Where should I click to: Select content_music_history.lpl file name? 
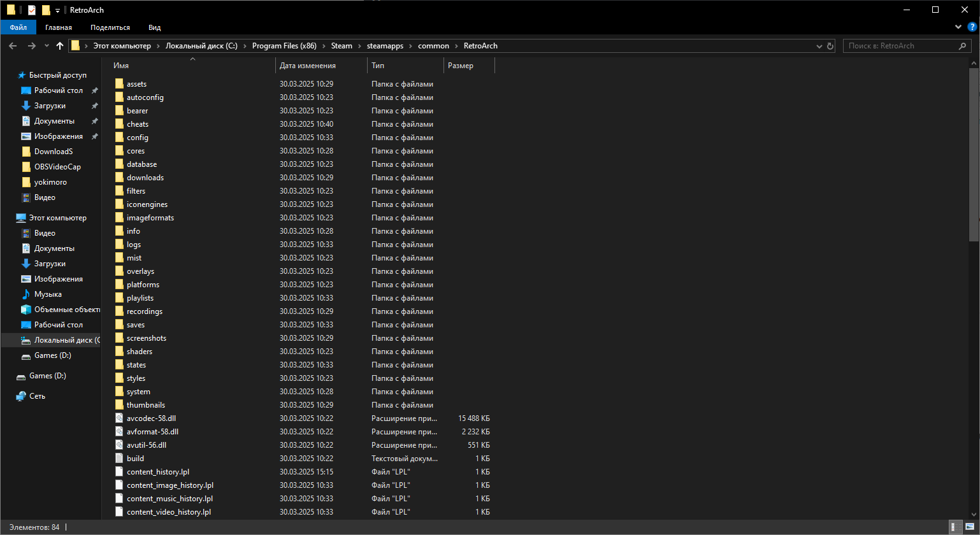coord(169,499)
